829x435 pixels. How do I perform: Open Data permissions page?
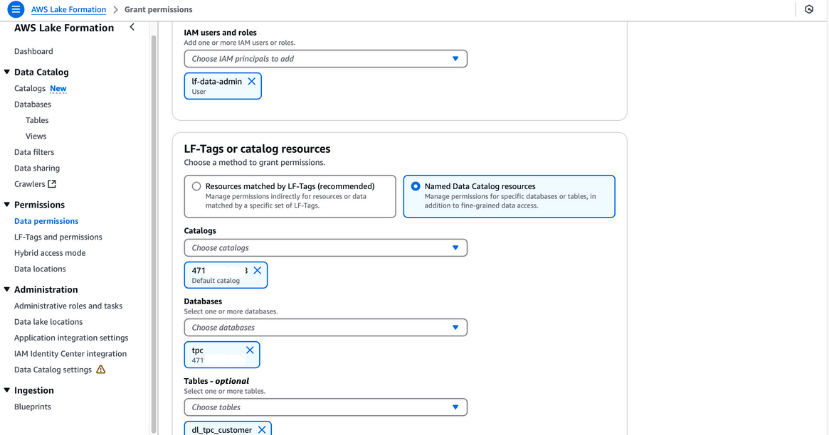pyautogui.click(x=46, y=221)
